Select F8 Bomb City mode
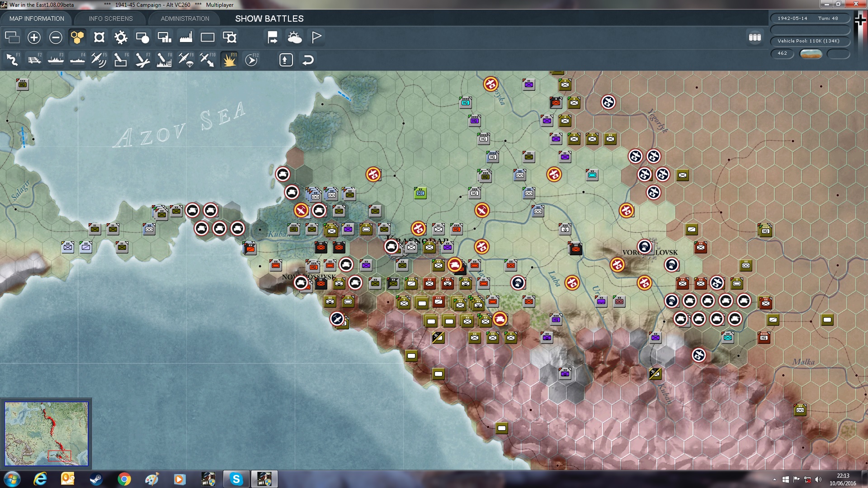This screenshot has width=868, height=488. pyautogui.click(x=164, y=60)
